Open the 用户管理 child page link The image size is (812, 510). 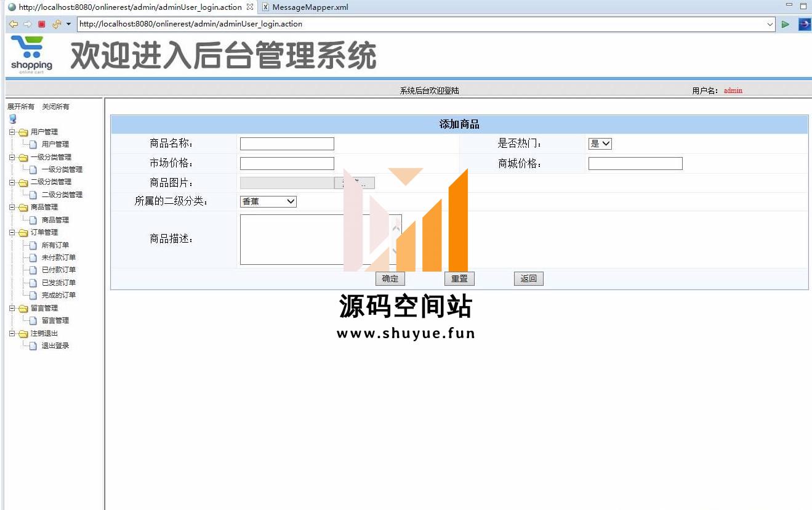pyautogui.click(x=55, y=144)
